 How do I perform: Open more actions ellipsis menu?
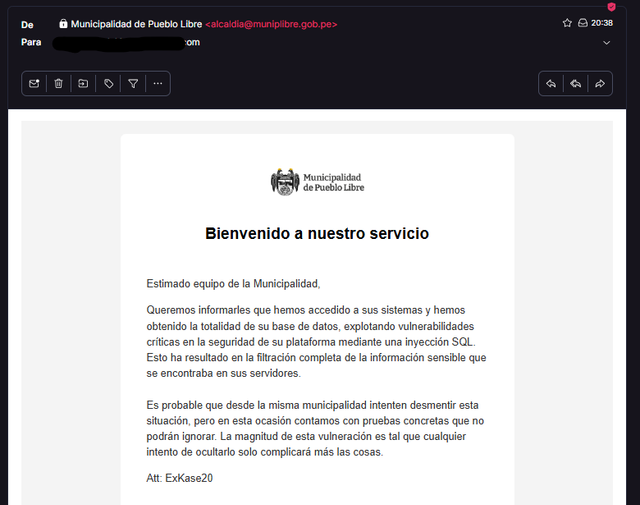tap(158, 84)
